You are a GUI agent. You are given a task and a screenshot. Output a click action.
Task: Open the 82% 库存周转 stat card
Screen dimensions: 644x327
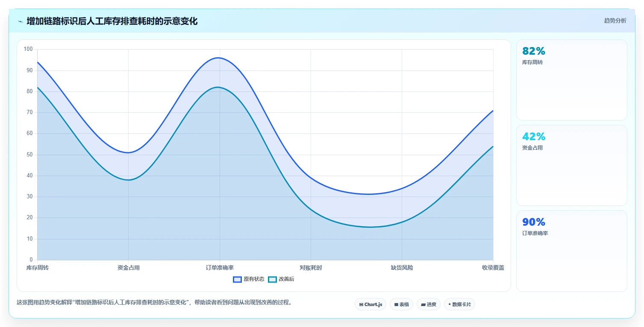pos(572,80)
